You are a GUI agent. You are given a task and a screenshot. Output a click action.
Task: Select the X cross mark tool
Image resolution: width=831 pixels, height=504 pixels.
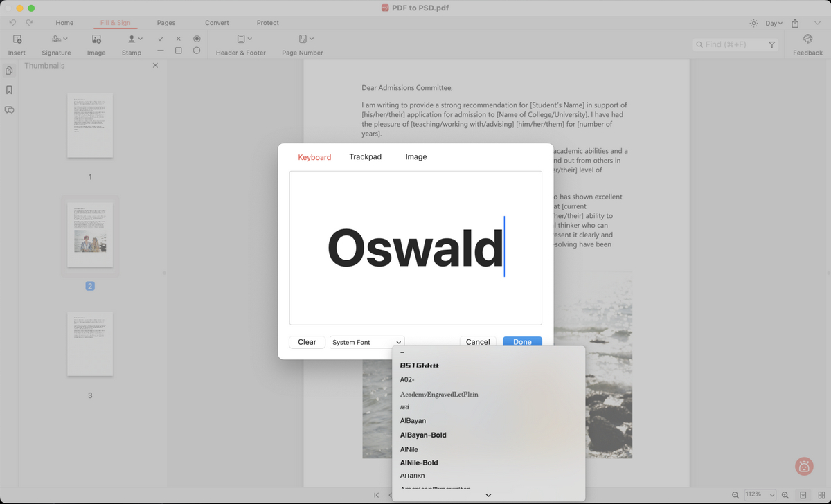[x=178, y=38]
